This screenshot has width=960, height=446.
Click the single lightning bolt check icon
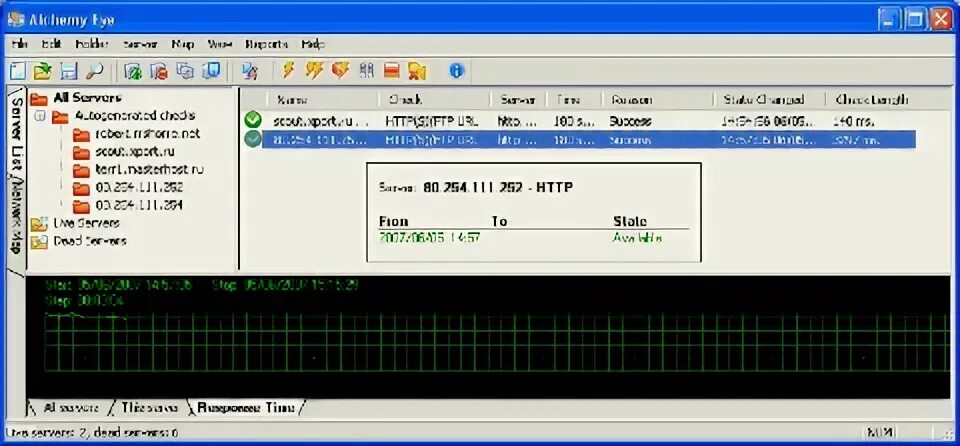288,70
